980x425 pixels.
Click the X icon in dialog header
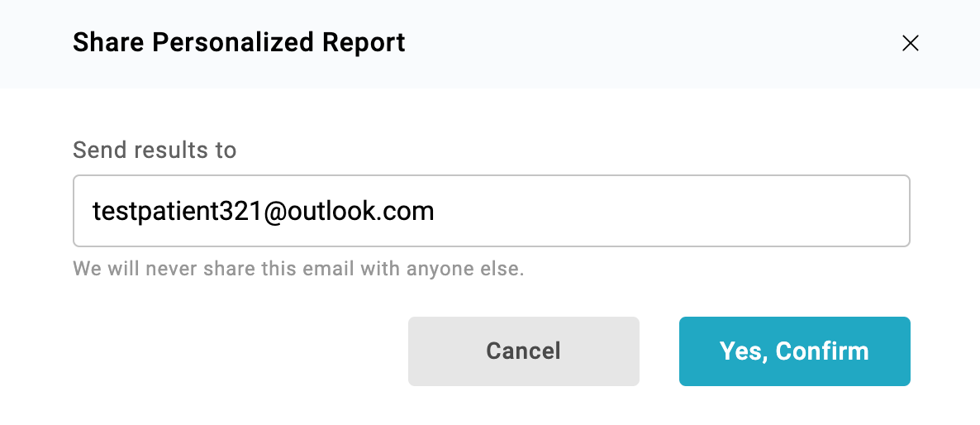[910, 43]
